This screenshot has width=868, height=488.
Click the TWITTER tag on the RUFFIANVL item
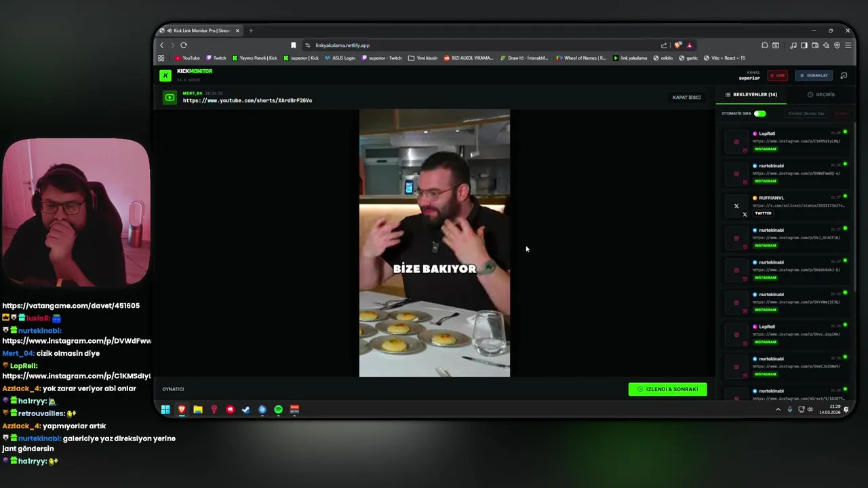(763, 213)
